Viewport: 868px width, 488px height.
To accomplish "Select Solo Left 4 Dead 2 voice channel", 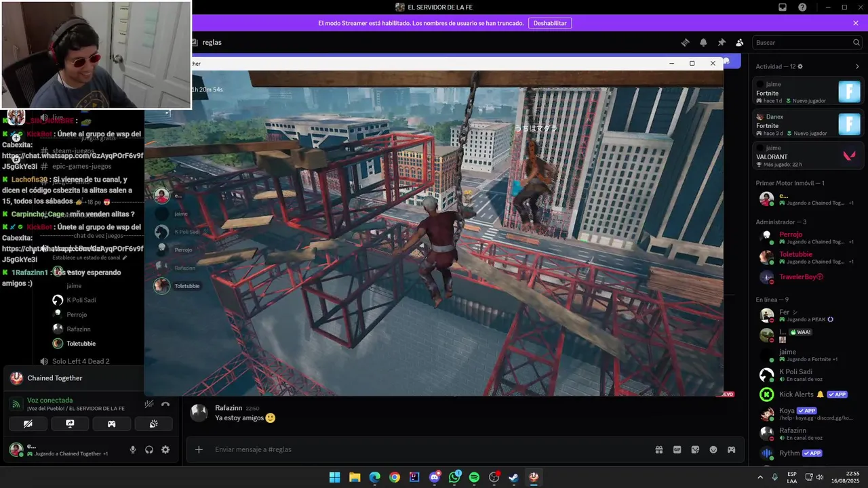I will (x=81, y=361).
